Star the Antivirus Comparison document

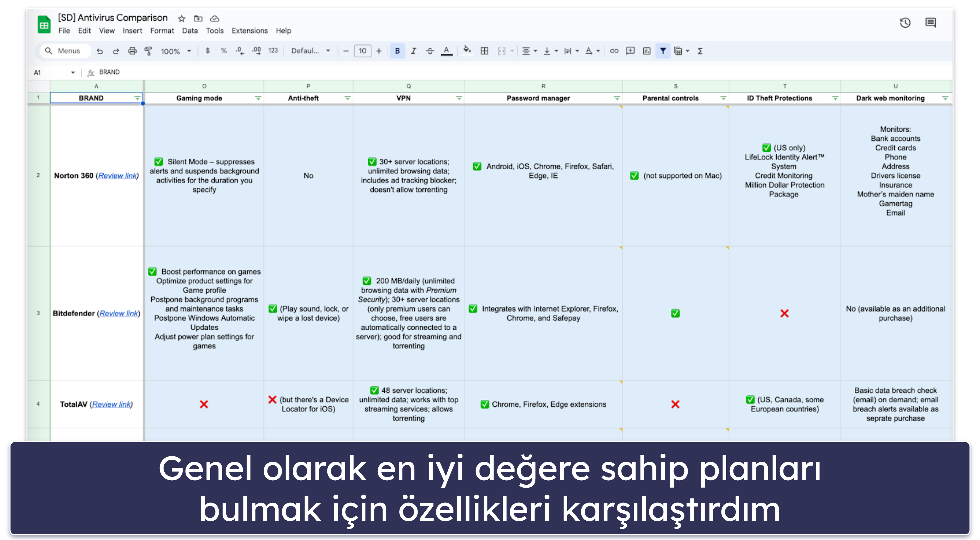(181, 18)
